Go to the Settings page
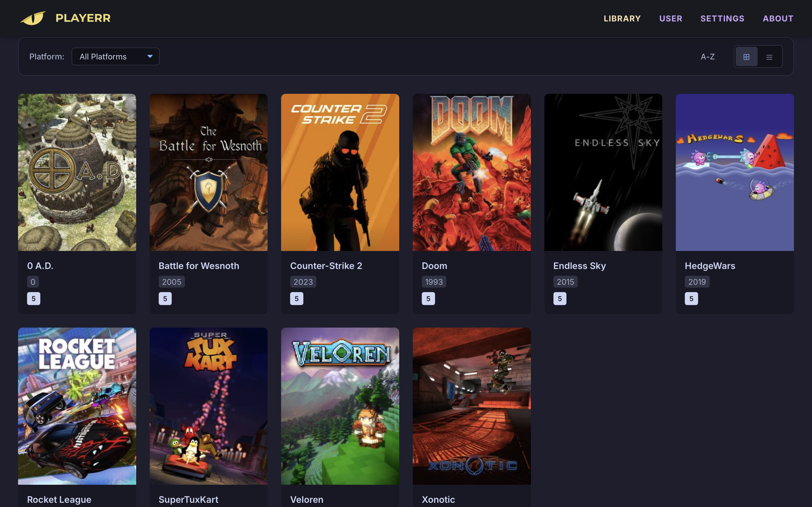This screenshot has width=812, height=507. pos(722,18)
